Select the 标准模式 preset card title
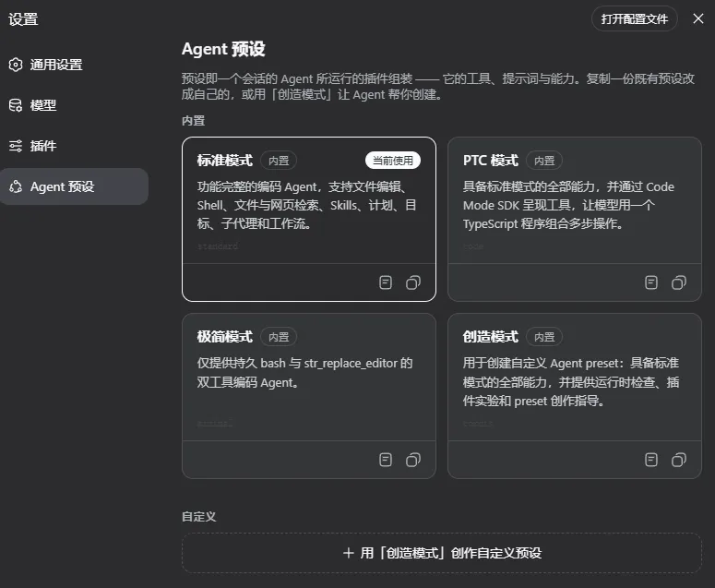This screenshot has height=588, width=715. click(x=225, y=160)
